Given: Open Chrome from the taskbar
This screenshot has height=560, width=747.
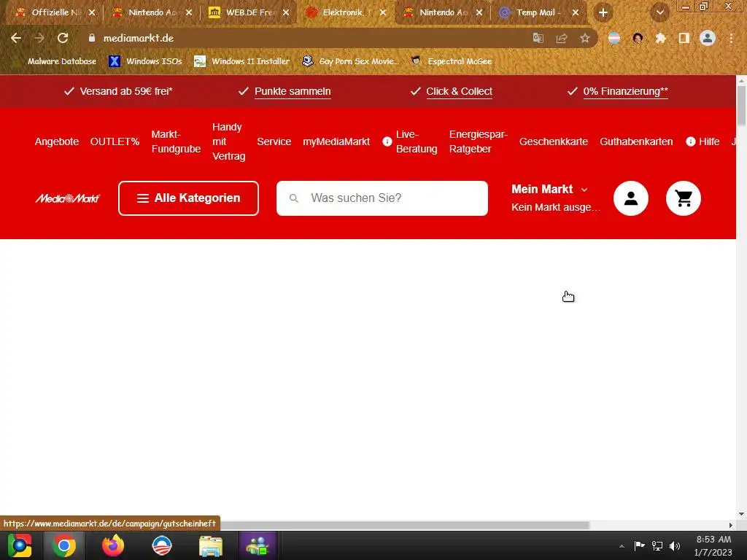Looking at the screenshot, I should (64, 545).
